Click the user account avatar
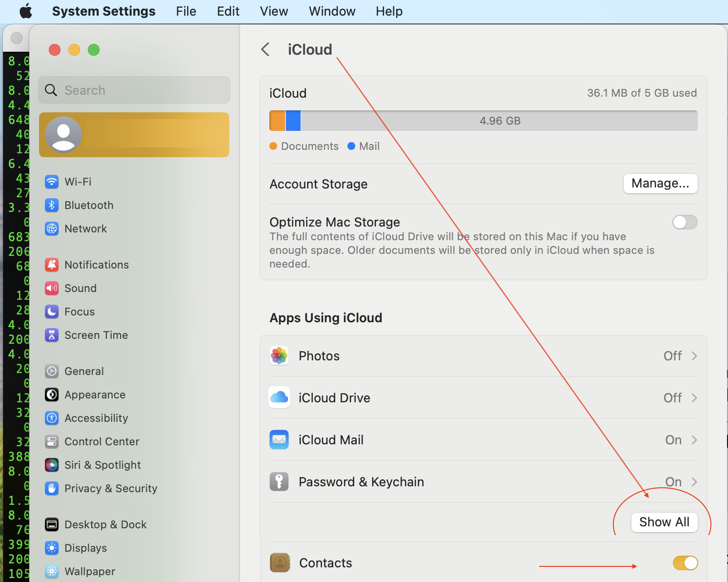Viewport: 728px width, 582px height. click(x=63, y=134)
